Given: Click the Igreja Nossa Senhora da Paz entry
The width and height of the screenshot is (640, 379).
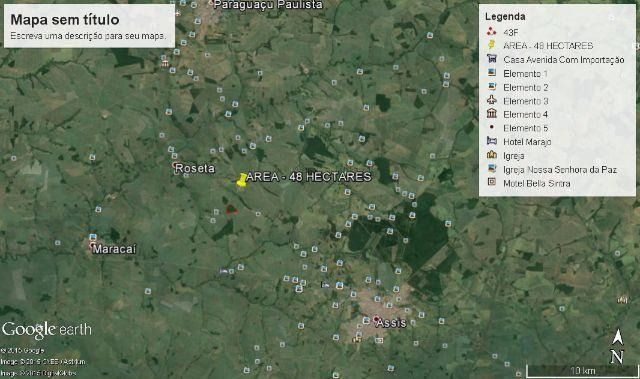Looking at the screenshot, I should [552, 169].
